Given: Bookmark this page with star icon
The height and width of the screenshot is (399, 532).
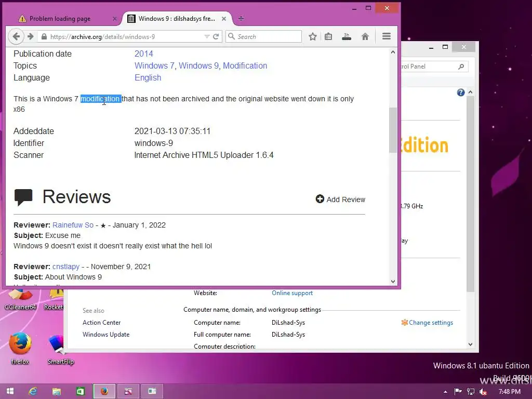Looking at the screenshot, I should pyautogui.click(x=312, y=36).
